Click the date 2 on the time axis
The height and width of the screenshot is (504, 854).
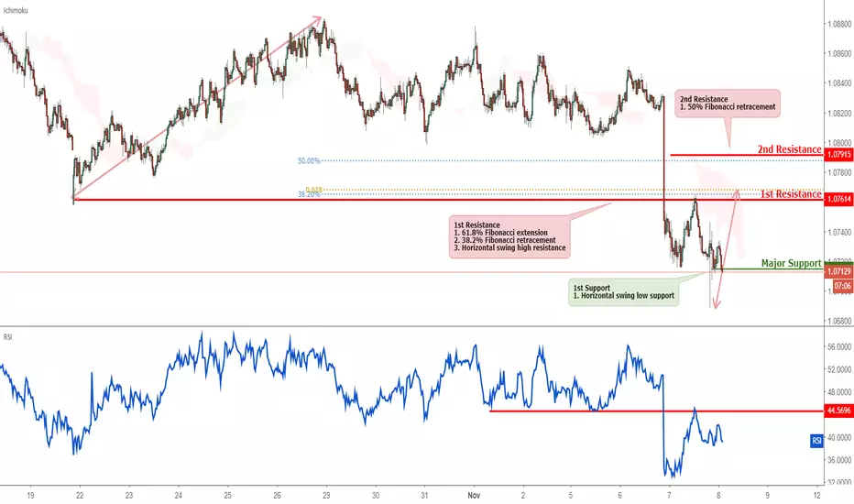click(523, 495)
